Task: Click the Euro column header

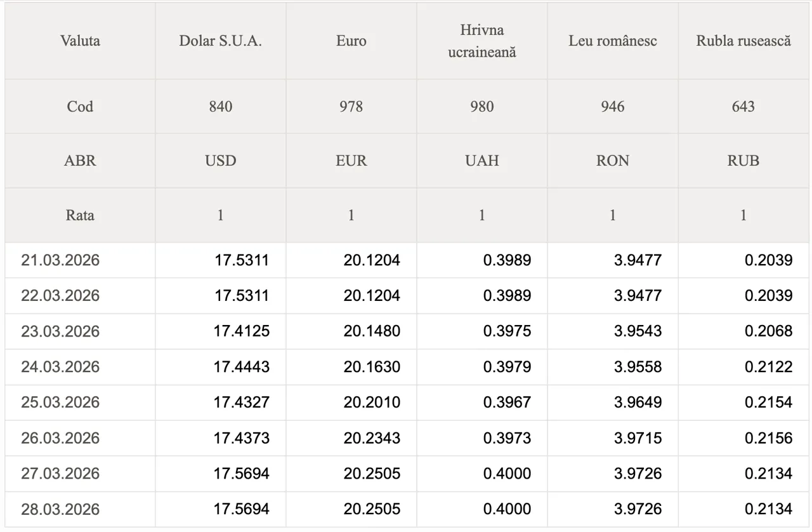Action: [351, 41]
